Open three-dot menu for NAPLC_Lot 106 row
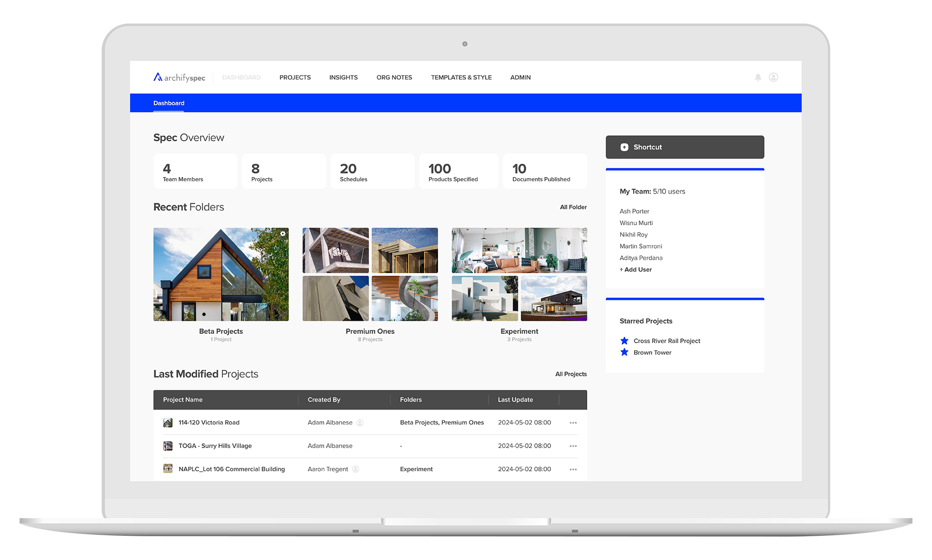The image size is (932, 560). 573,469
